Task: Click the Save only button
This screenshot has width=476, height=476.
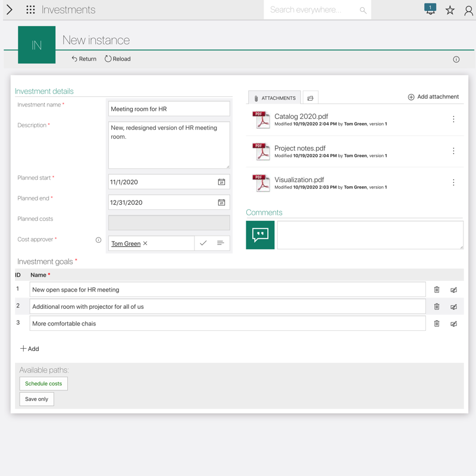Action: click(37, 399)
